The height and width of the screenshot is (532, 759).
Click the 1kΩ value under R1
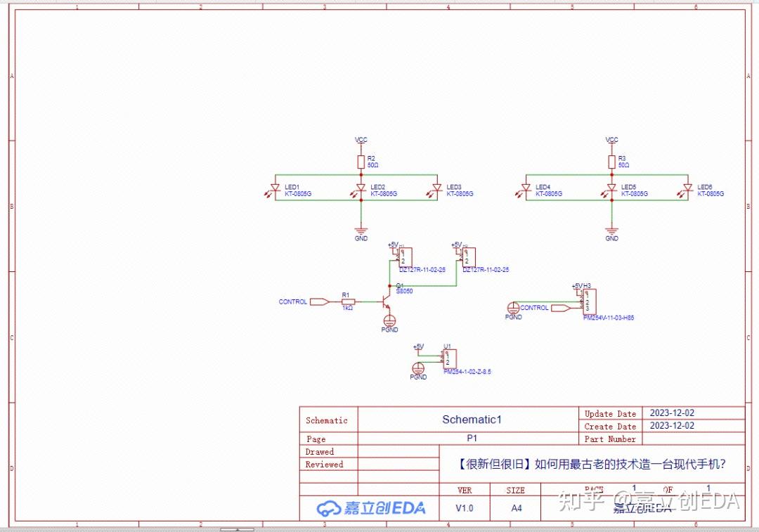[x=348, y=308]
